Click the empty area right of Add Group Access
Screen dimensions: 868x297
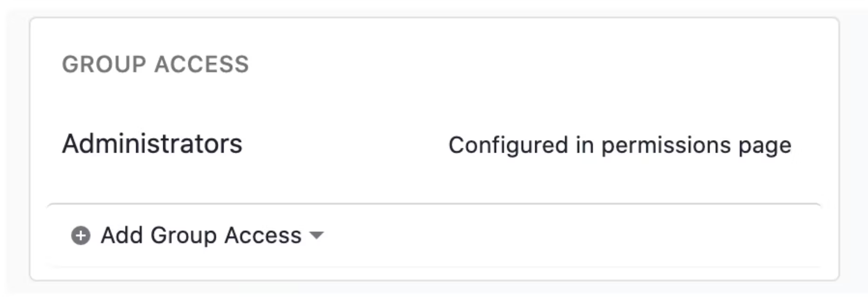click(x=573, y=236)
